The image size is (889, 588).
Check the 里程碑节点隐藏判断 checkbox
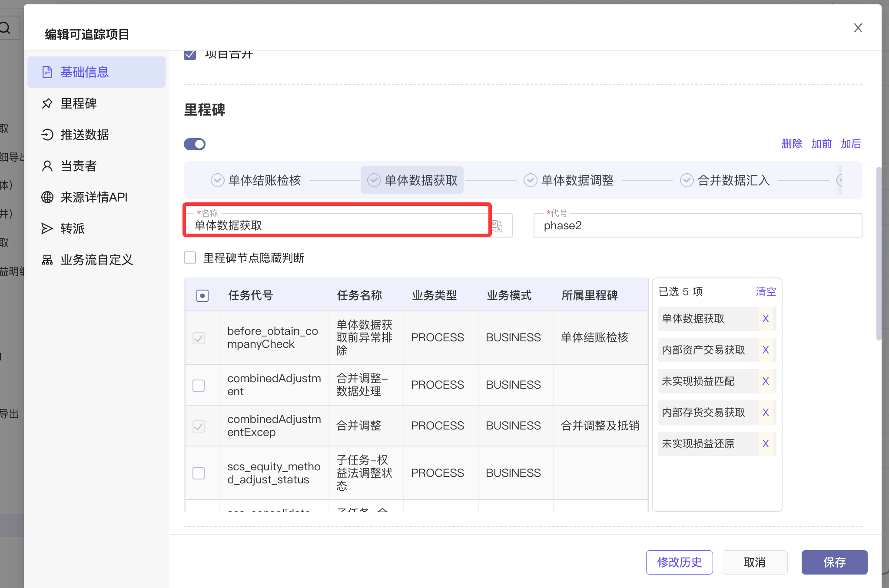pyautogui.click(x=190, y=258)
